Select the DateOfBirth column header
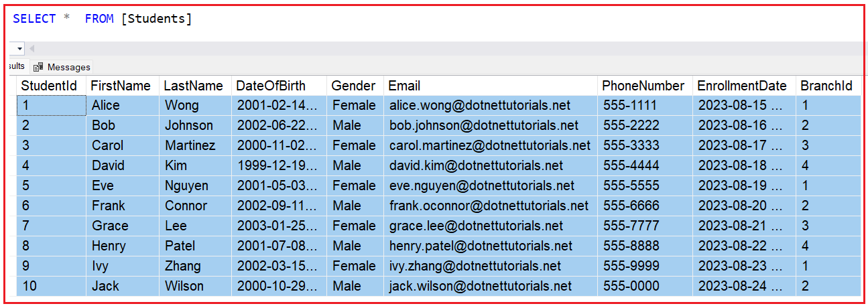This screenshot has height=306, width=868. pos(279,86)
